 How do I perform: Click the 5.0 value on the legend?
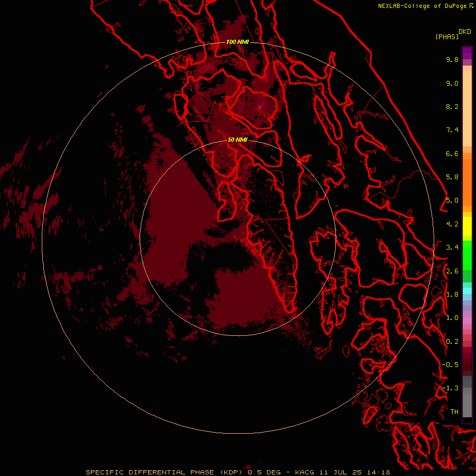[452, 200]
